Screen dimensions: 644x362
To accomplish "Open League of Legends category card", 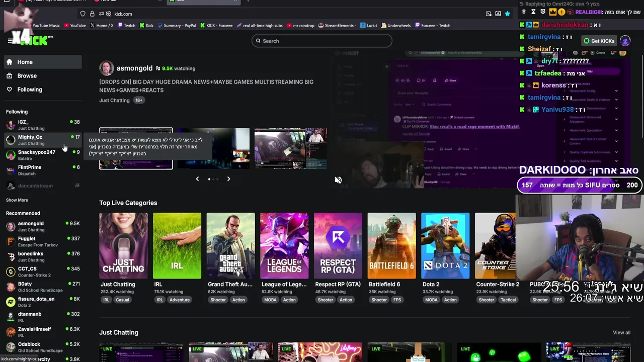I will pos(284,246).
